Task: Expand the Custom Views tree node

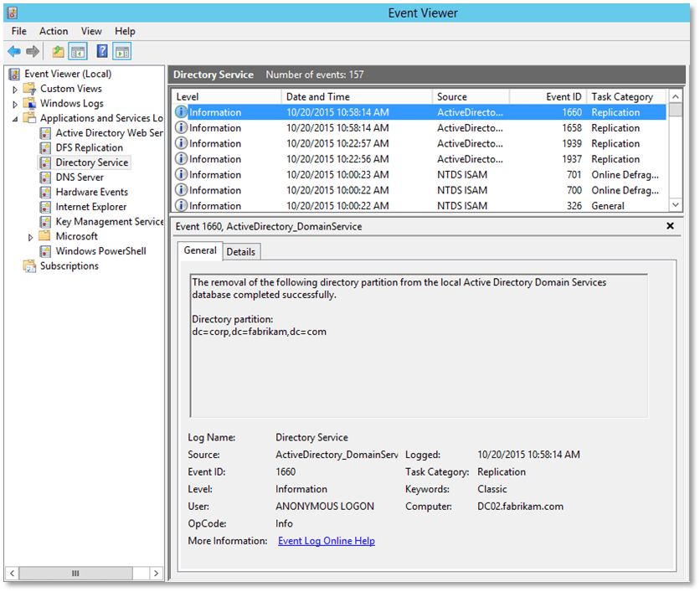Action: tap(15, 90)
